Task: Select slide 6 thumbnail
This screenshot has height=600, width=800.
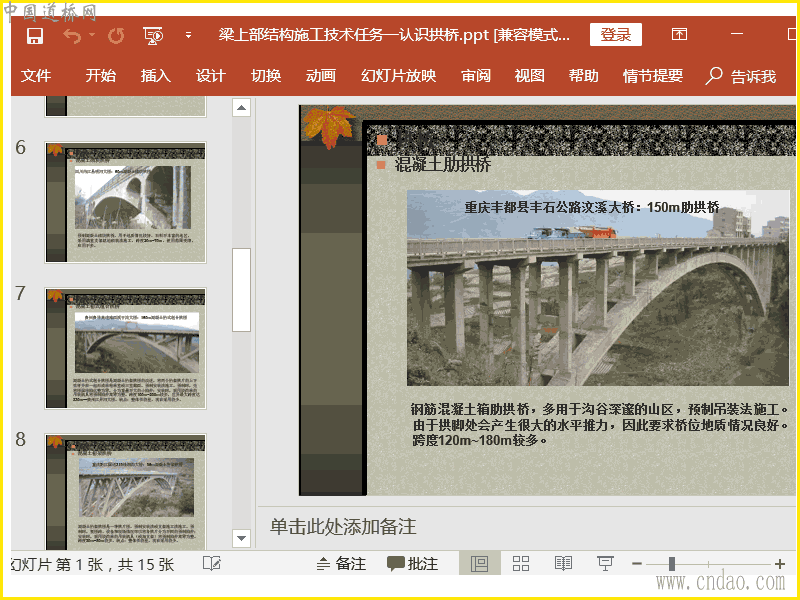Action: click(x=126, y=203)
